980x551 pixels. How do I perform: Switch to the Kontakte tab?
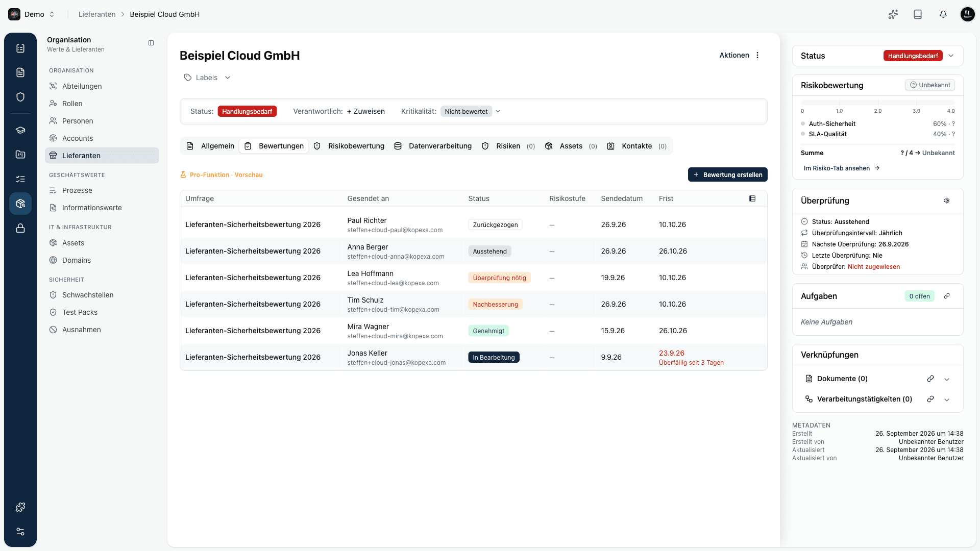636,146
